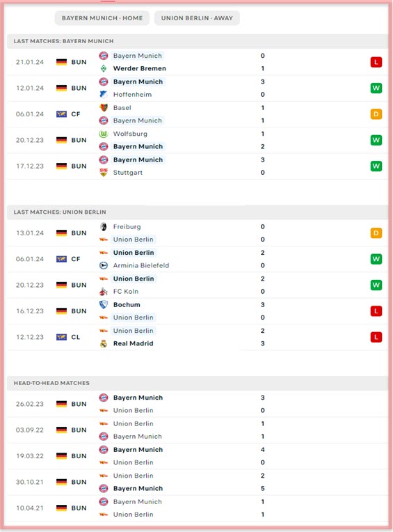Click the FC Koln club logo
393x532 pixels.
[104, 292]
